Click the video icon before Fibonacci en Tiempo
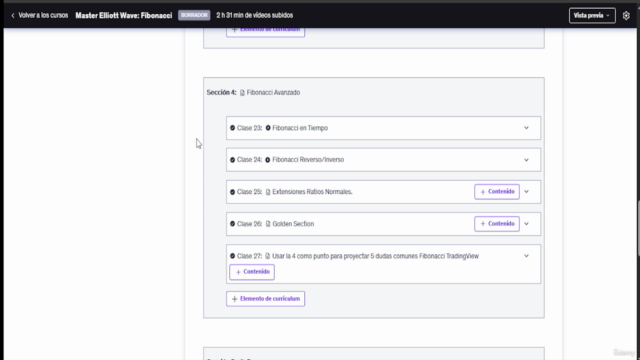 (268, 128)
